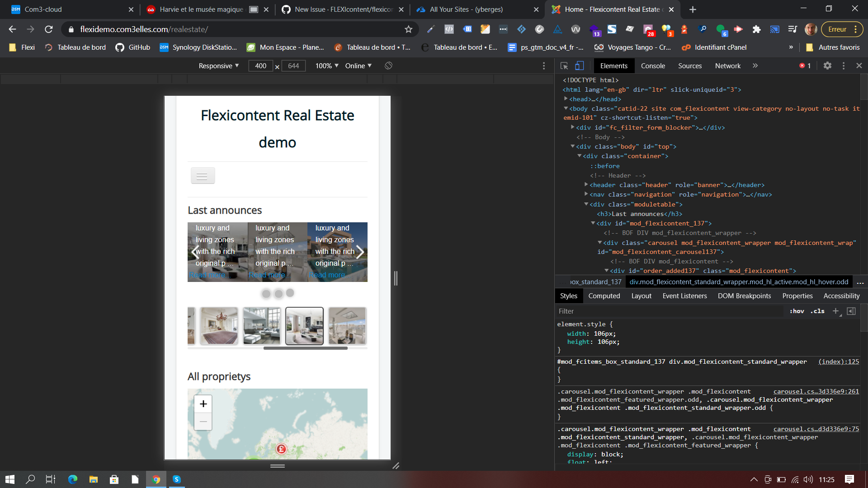Open the Console panel in DevTools
The width and height of the screenshot is (868, 488).
click(x=653, y=66)
